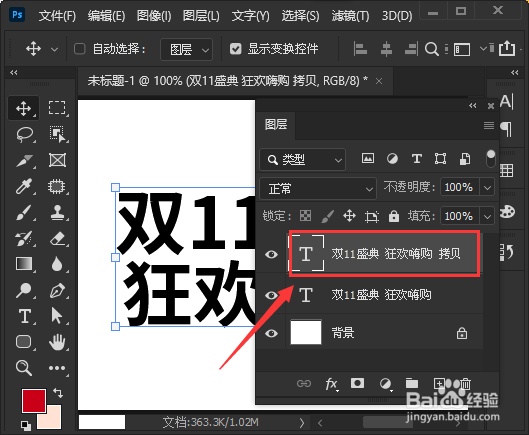Select the Brush tool

[24, 213]
